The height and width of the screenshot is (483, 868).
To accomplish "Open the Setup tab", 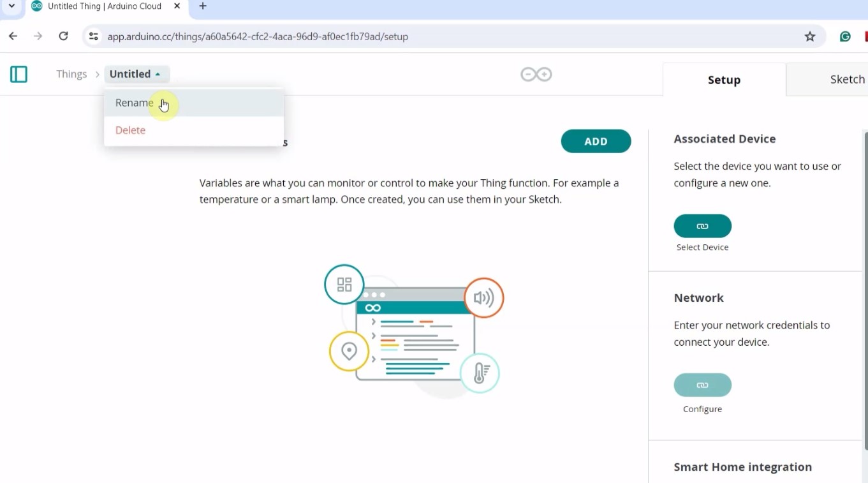I will point(724,80).
